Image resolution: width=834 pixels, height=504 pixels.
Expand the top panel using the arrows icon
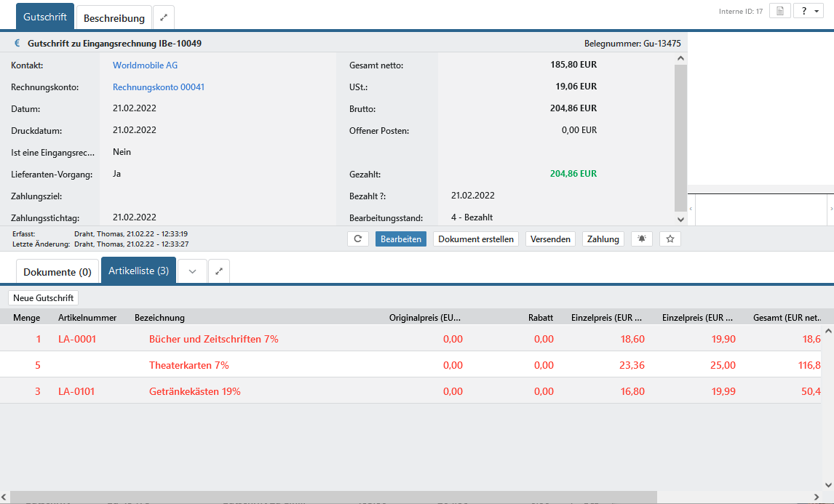(x=164, y=17)
